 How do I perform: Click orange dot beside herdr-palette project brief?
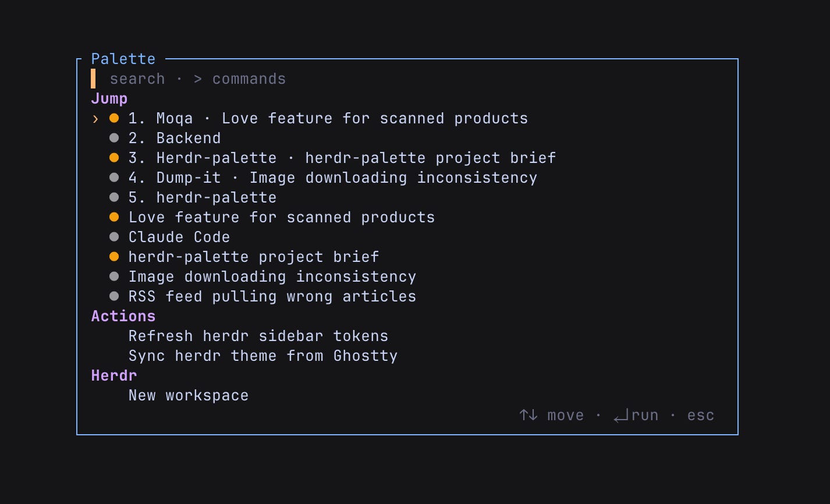coord(114,257)
